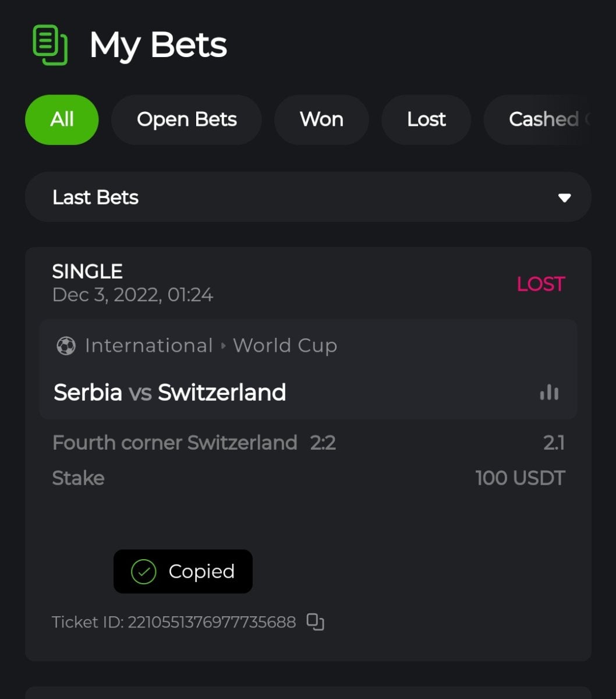Viewport: 616px width, 699px height.
Task: Click the red LOST status label
Action: (x=540, y=284)
